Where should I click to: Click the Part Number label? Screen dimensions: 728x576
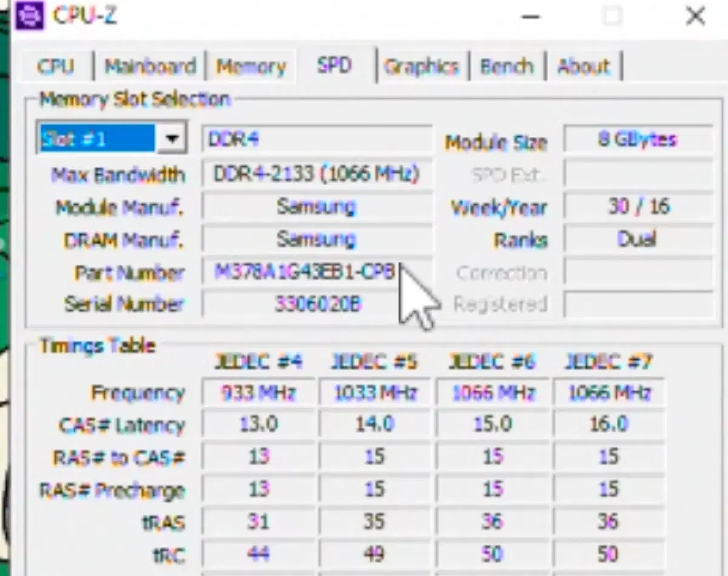(x=129, y=273)
